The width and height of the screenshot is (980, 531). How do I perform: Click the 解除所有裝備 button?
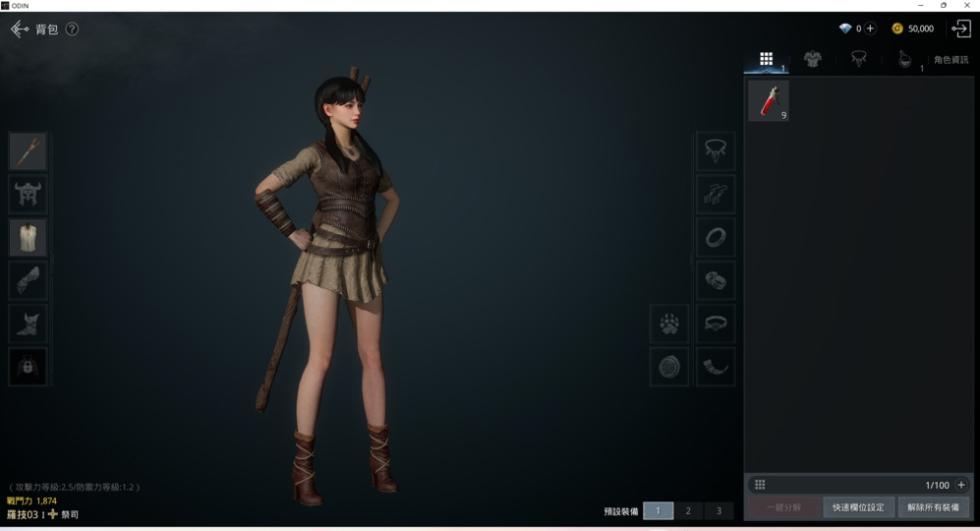pos(934,507)
